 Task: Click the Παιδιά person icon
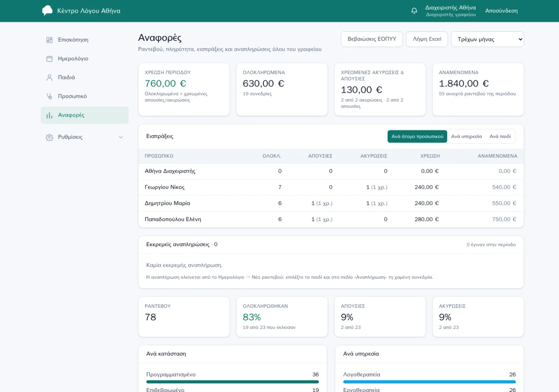point(49,78)
